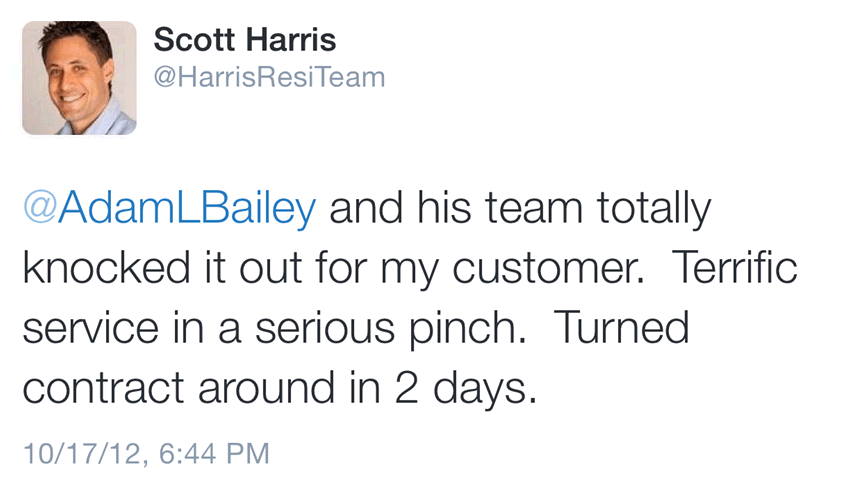Click the Scott Harris display name

245,41
